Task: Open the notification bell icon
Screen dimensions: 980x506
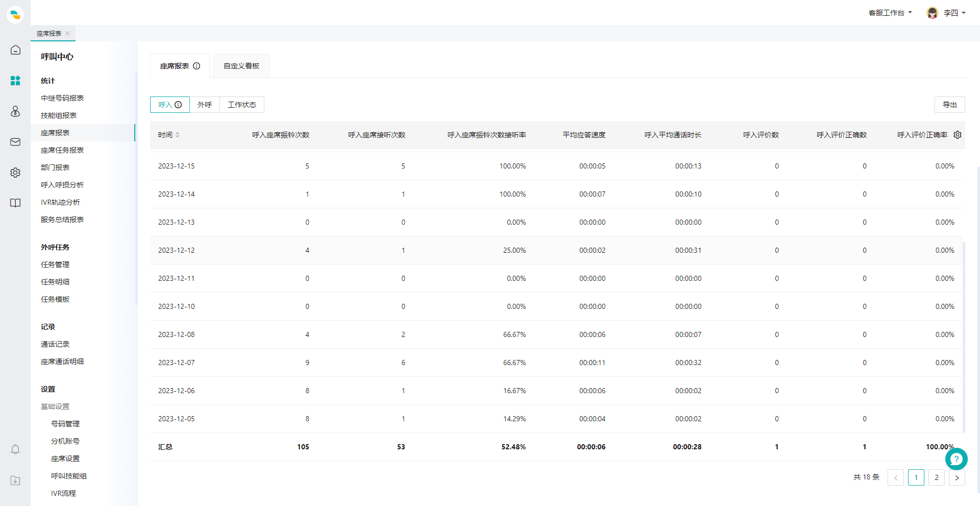Action: point(15,449)
